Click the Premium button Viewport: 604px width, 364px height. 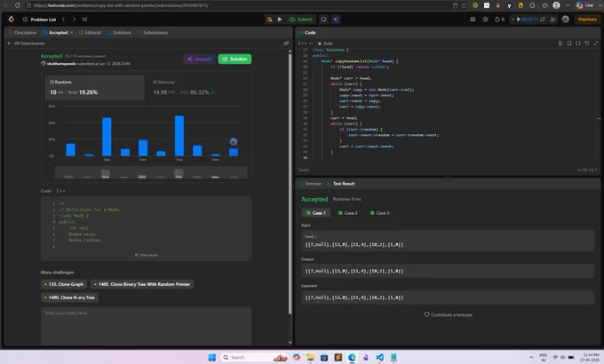coord(587,20)
